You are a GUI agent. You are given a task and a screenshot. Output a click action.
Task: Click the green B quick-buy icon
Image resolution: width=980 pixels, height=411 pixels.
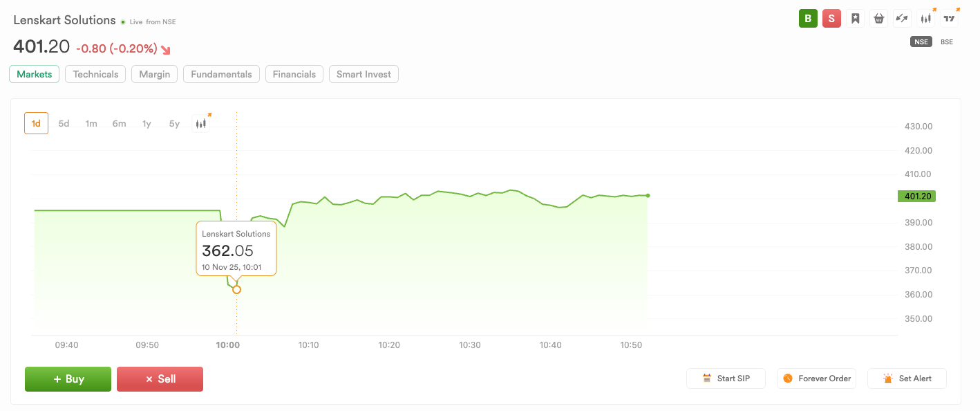(x=808, y=19)
